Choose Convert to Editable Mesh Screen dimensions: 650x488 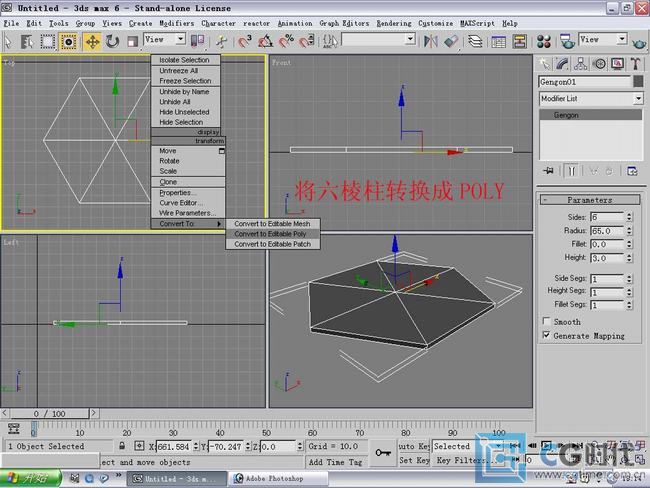tap(273, 223)
